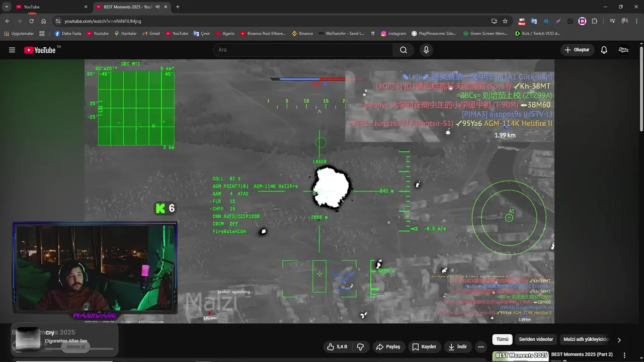Open Chrome three-dot menu
The width and height of the screenshot is (644, 362).
(636, 21)
